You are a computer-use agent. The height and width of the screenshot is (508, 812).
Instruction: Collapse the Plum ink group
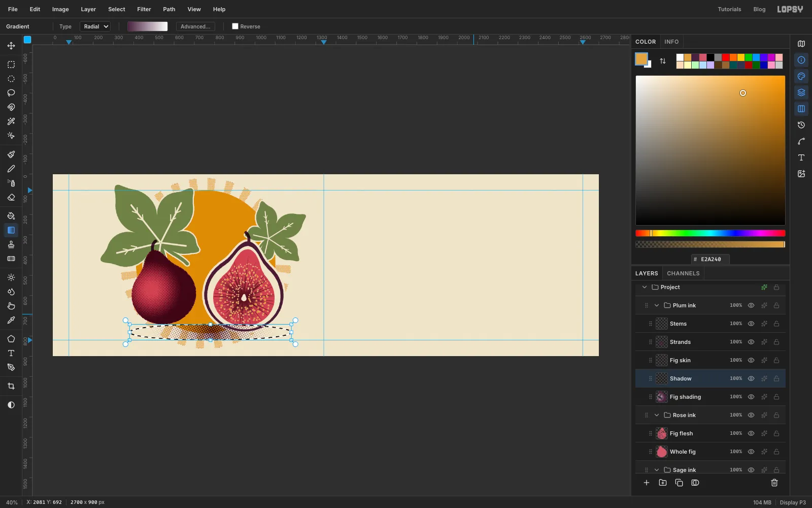coord(657,305)
